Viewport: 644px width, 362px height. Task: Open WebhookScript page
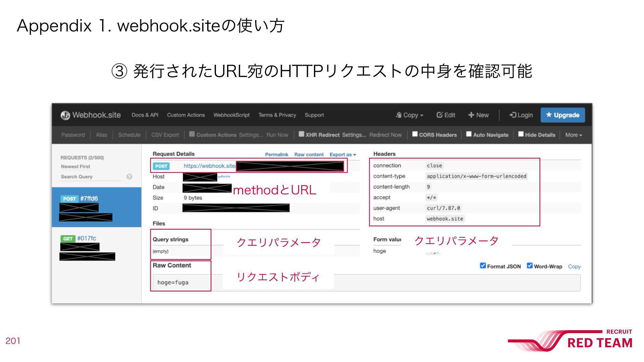(231, 115)
